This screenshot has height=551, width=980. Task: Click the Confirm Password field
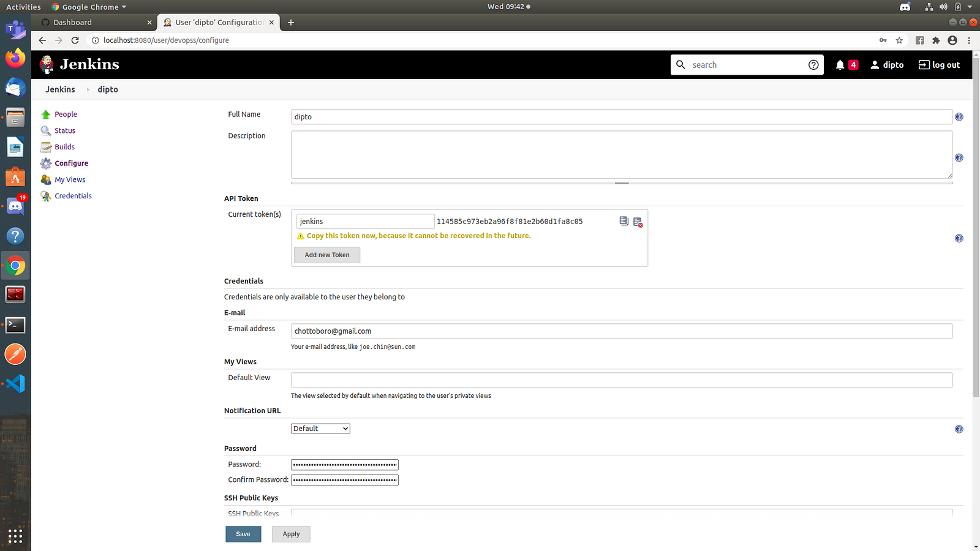(x=345, y=480)
